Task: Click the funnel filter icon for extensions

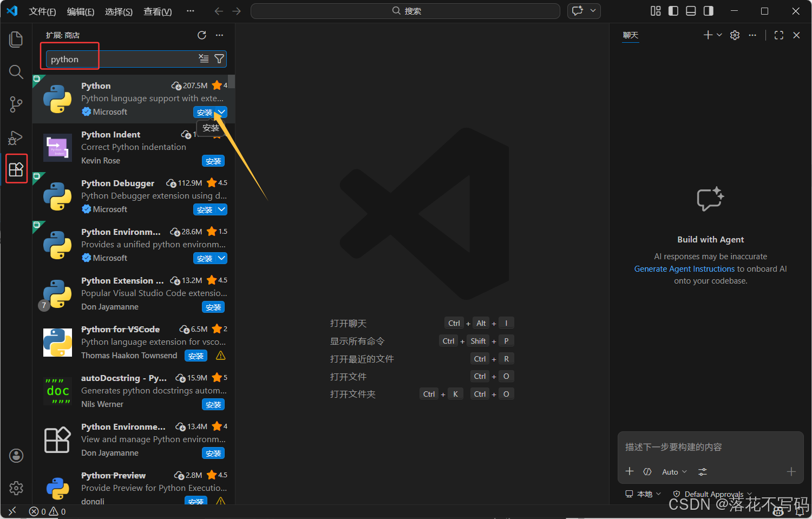Action: (x=219, y=58)
